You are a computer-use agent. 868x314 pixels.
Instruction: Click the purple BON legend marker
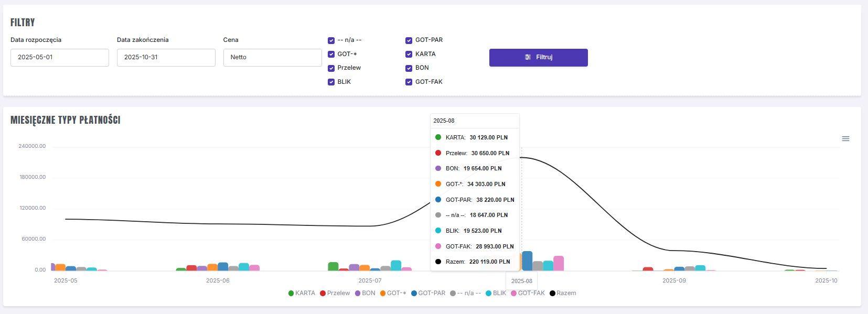coord(358,294)
